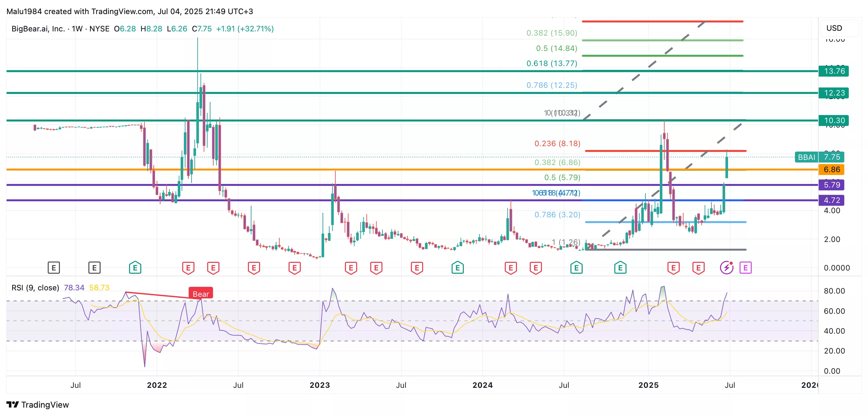The height and width of the screenshot is (416, 868).
Task: Select the orange 6.86 price label
Action: (x=831, y=170)
